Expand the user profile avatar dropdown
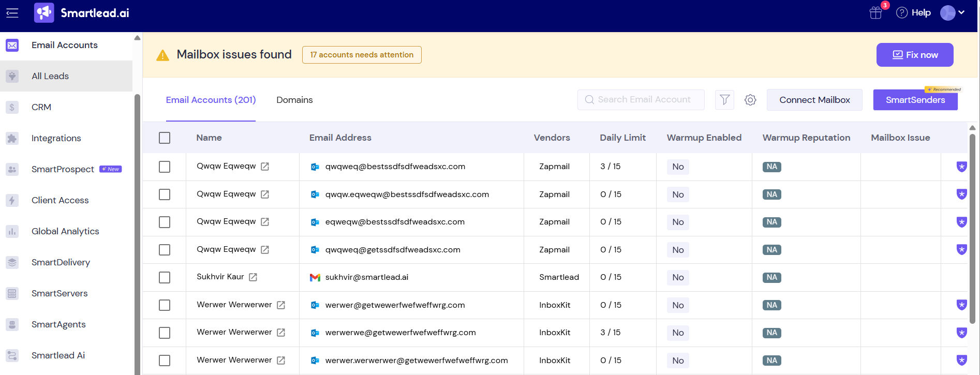The image size is (980, 375). point(952,13)
